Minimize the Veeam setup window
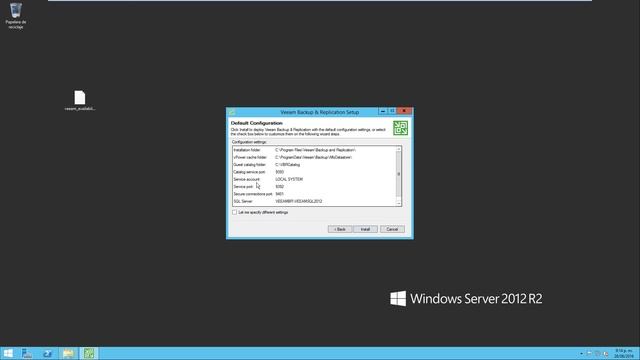Image resolution: width=640 pixels, height=360 pixels. pos(383,111)
